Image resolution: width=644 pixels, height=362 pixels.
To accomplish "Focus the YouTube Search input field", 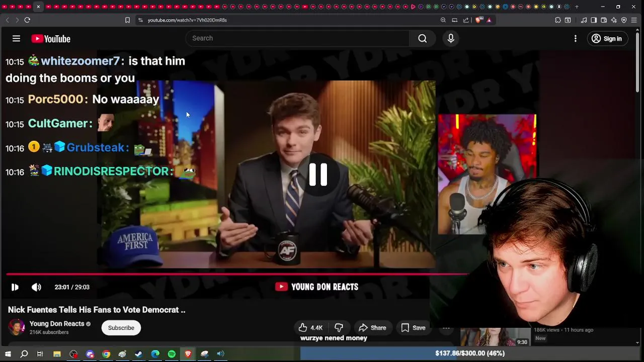I will tap(298, 38).
